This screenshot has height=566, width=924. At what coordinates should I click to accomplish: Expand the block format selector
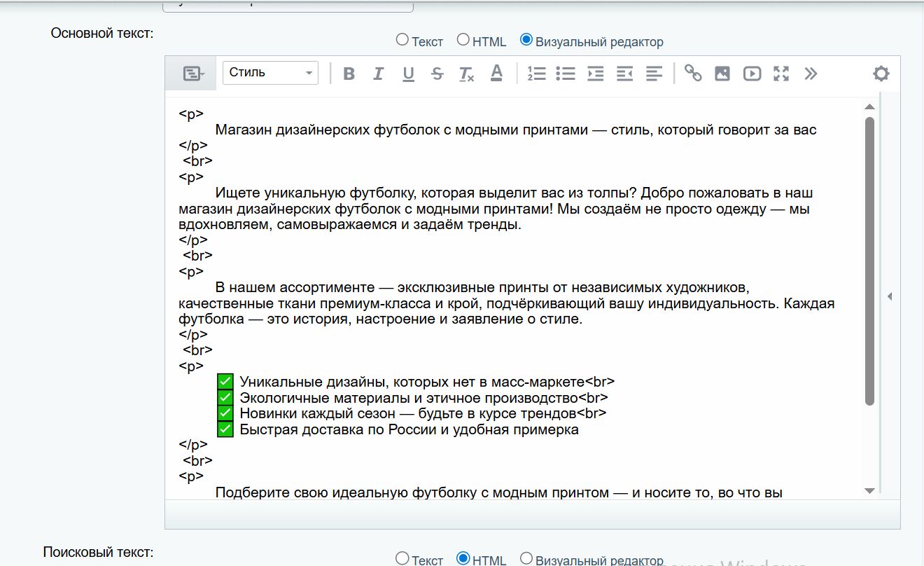coord(190,73)
